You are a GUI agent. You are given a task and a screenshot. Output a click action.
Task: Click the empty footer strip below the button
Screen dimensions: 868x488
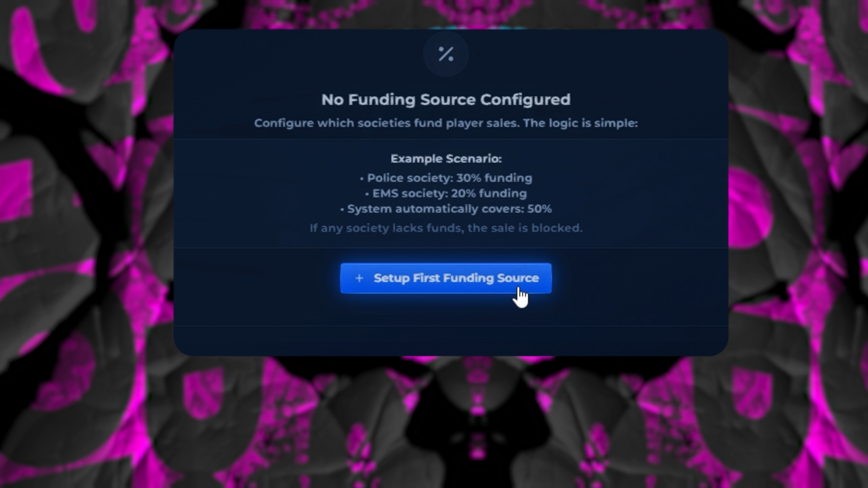coord(451,341)
